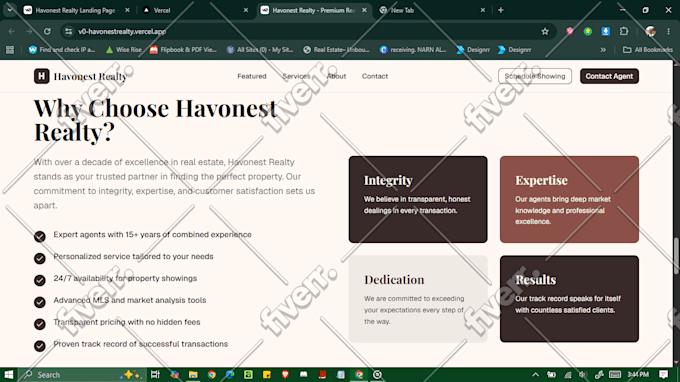This screenshot has width=680, height=382.
Task: Open the Flipbook & PDF Viewer bookmark
Action: (183, 50)
